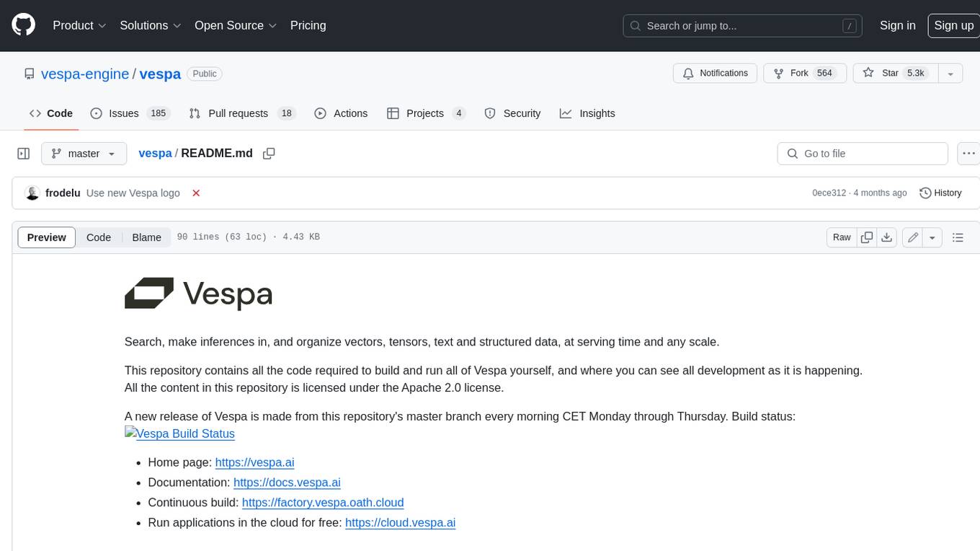
Task: Switch to the Code tab
Action: coord(51,113)
